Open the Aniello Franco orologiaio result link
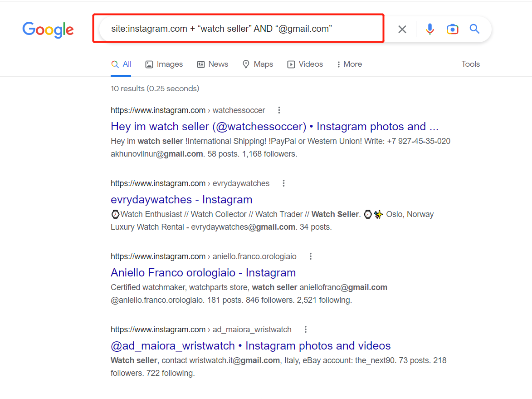Image resolution: width=532 pixels, height=399 pixels. [203, 272]
